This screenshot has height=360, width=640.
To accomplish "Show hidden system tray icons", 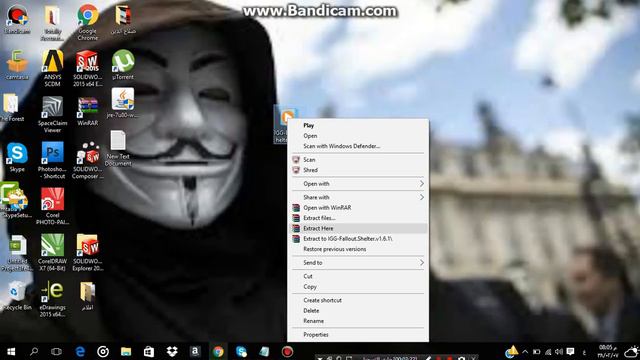I will 525,352.
